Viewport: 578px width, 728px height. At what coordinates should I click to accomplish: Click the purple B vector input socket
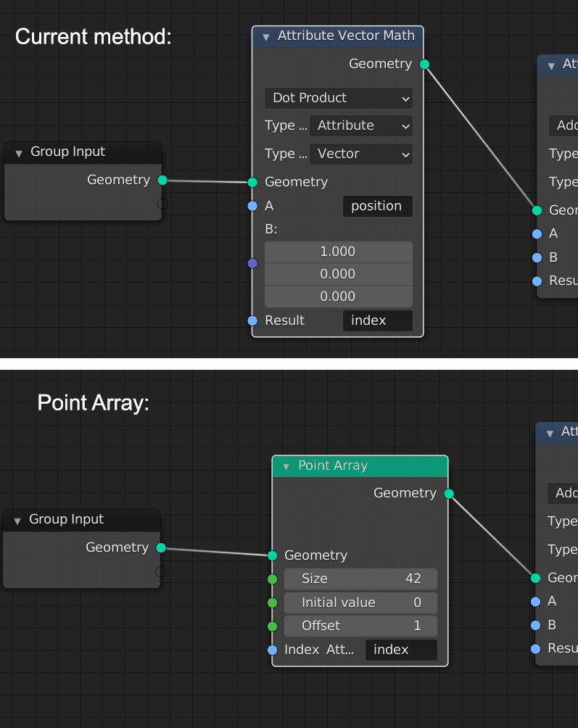pyautogui.click(x=252, y=264)
